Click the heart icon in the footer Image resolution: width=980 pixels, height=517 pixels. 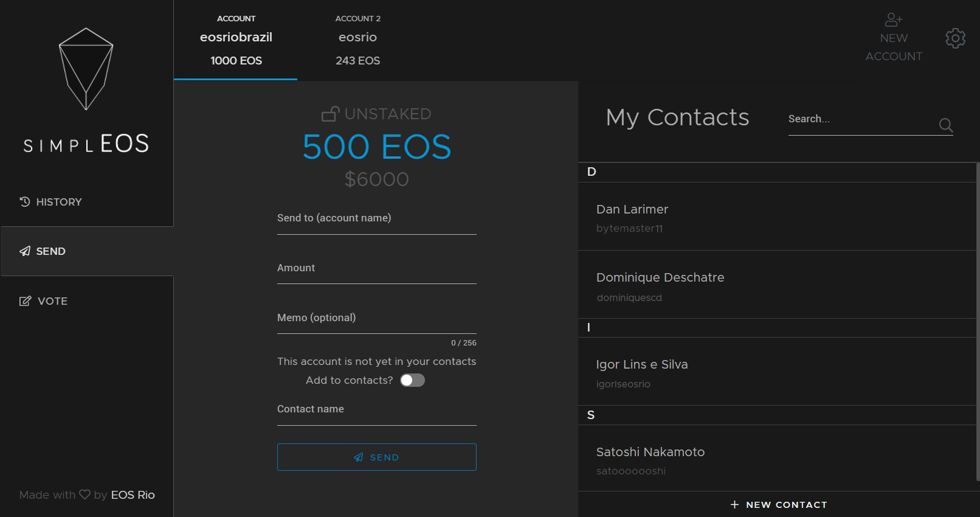(85, 494)
